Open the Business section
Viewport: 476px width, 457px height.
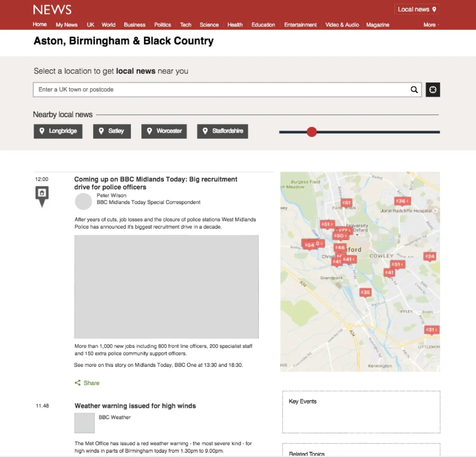coord(135,25)
